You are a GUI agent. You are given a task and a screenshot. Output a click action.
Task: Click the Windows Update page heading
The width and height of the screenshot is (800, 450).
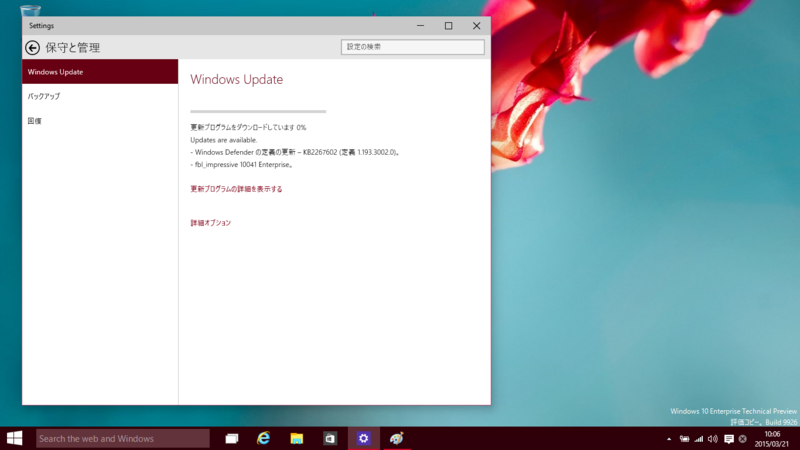[237, 80]
